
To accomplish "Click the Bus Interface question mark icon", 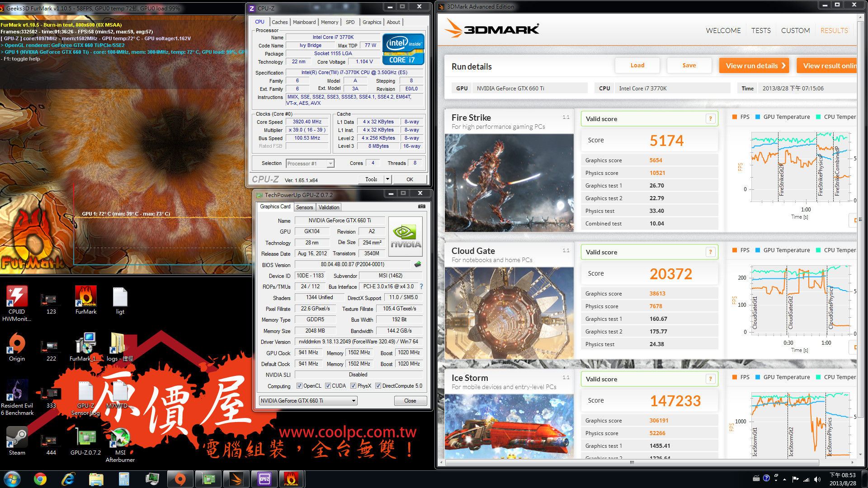I will (x=421, y=286).
